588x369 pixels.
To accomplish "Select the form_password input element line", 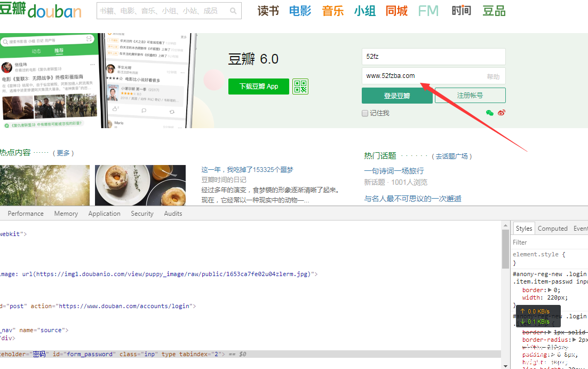I will point(250,354).
